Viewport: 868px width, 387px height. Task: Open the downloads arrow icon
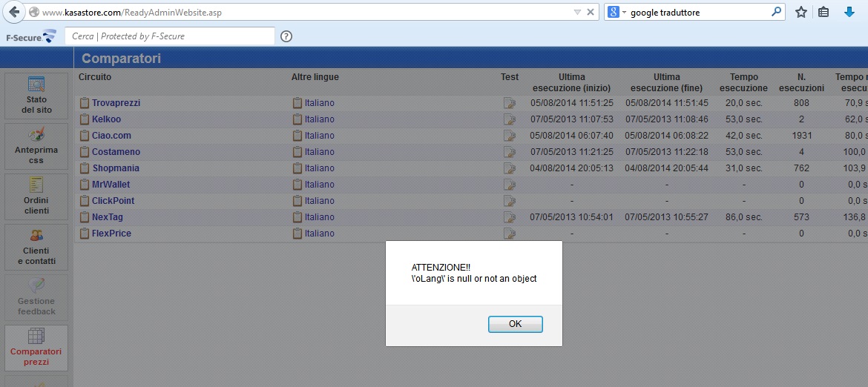click(x=849, y=12)
